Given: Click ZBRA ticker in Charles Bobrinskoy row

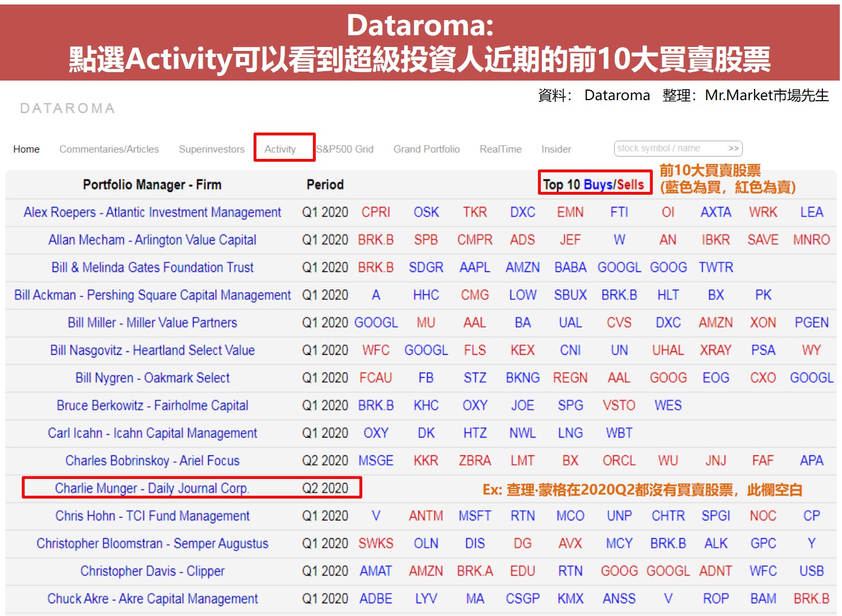Looking at the screenshot, I should pos(475,460).
